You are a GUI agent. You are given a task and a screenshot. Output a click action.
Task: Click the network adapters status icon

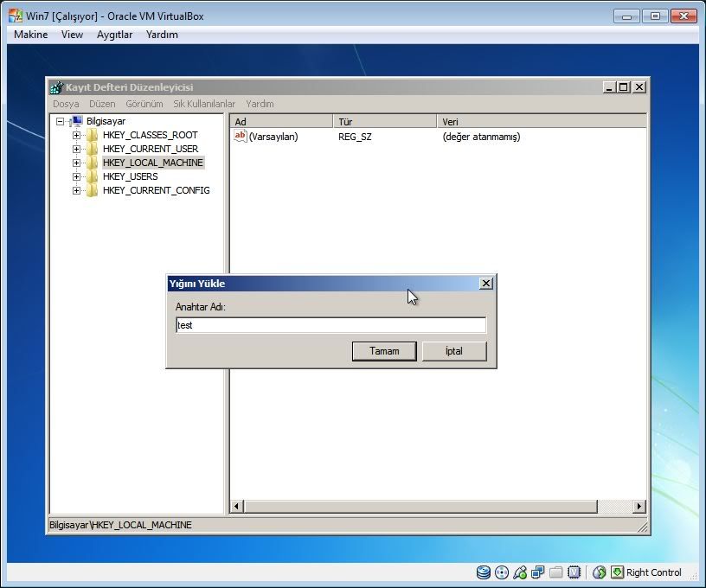[538, 572]
